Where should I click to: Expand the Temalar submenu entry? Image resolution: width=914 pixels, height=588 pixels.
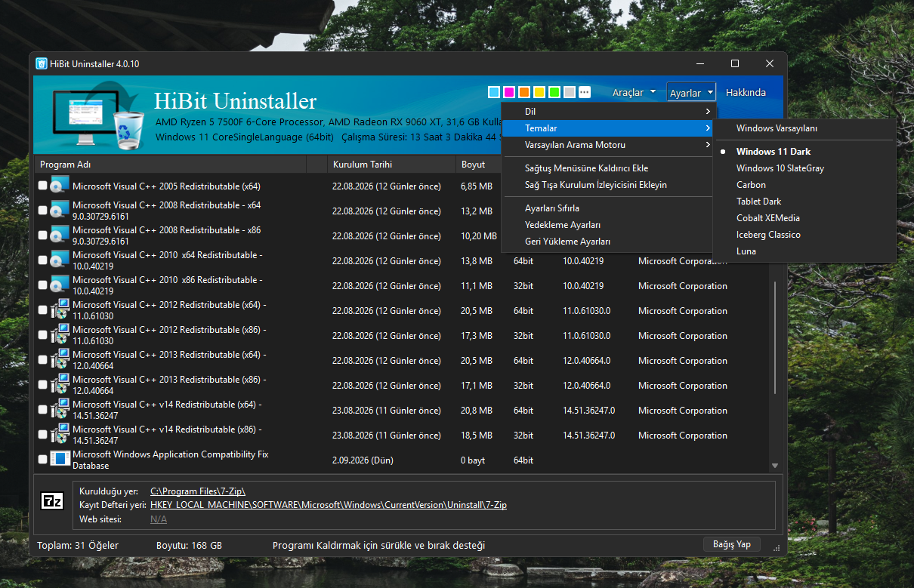click(607, 128)
